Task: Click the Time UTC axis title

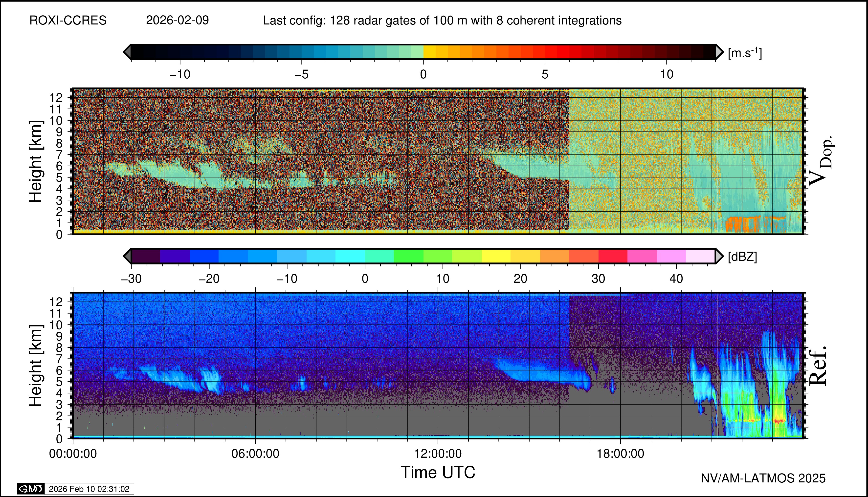Action: 438,473
